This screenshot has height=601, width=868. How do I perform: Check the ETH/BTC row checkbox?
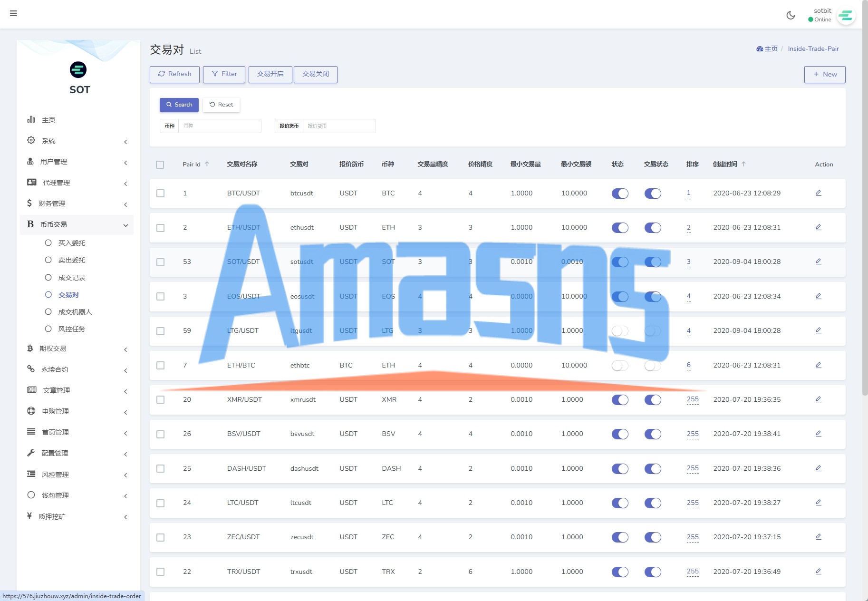coord(161,366)
